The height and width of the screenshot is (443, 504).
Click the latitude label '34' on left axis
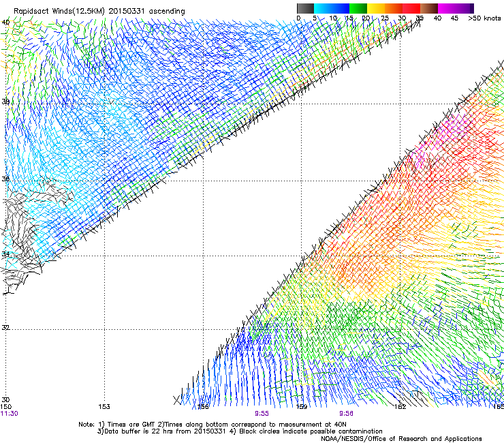pyautogui.click(x=5, y=254)
